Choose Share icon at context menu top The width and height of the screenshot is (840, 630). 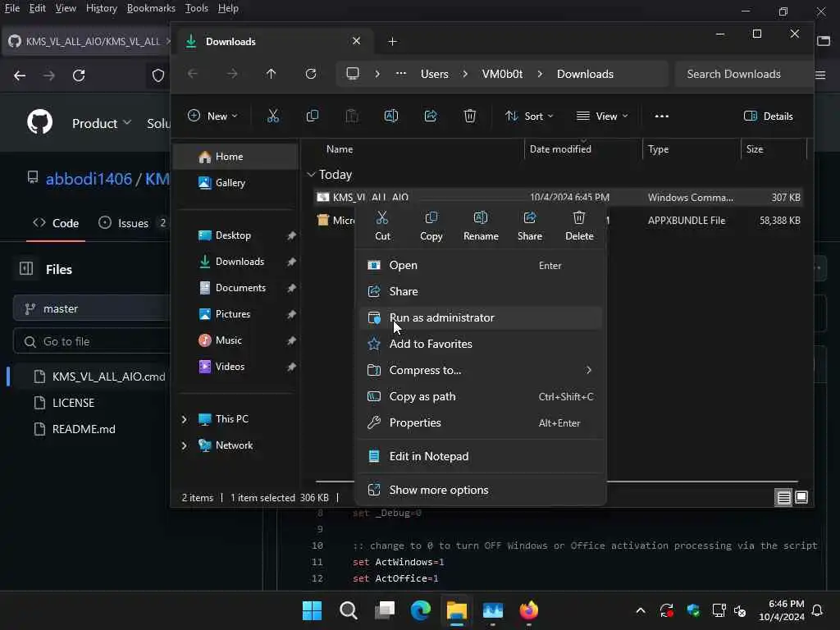[530, 226]
